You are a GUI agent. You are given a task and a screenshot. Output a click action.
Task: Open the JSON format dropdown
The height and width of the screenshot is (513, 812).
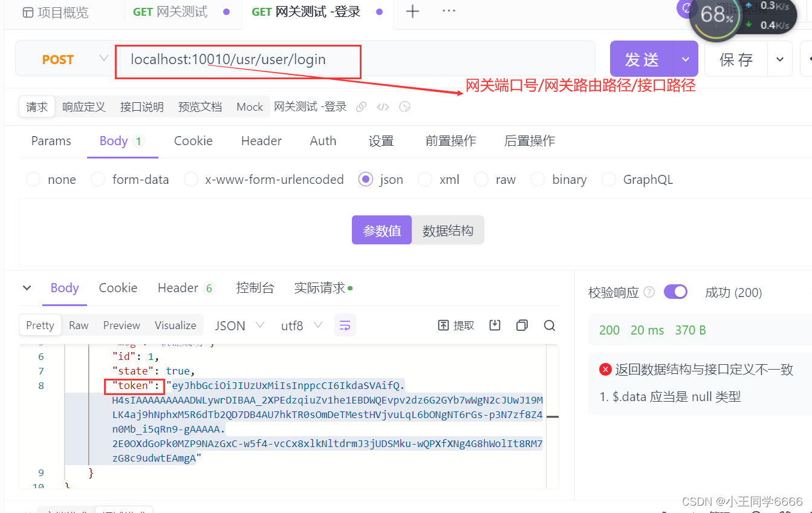point(240,325)
